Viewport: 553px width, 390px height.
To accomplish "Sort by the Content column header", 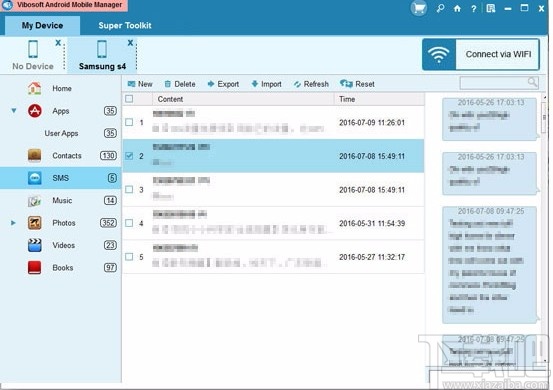I will pos(243,99).
